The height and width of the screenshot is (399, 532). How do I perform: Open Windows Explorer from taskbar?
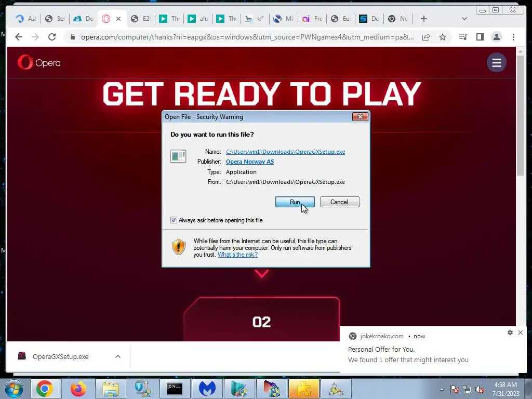pos(111,389)
